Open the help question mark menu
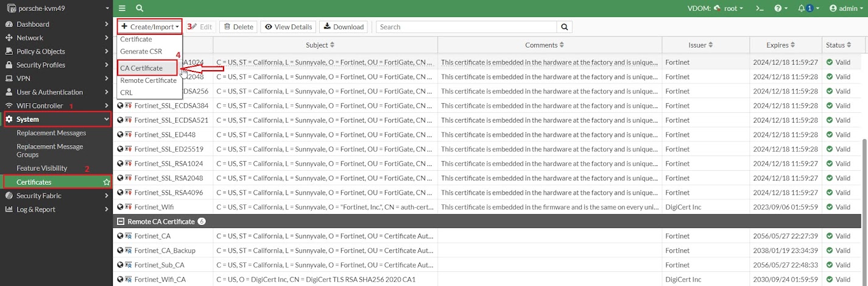868x286 pixels. [x=781, y=9]
